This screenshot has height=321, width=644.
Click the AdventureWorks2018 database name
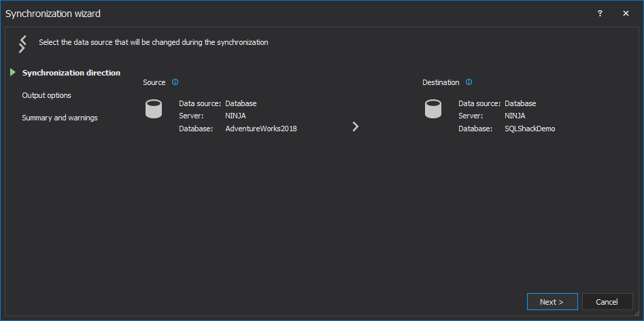[x=260, y=129]
